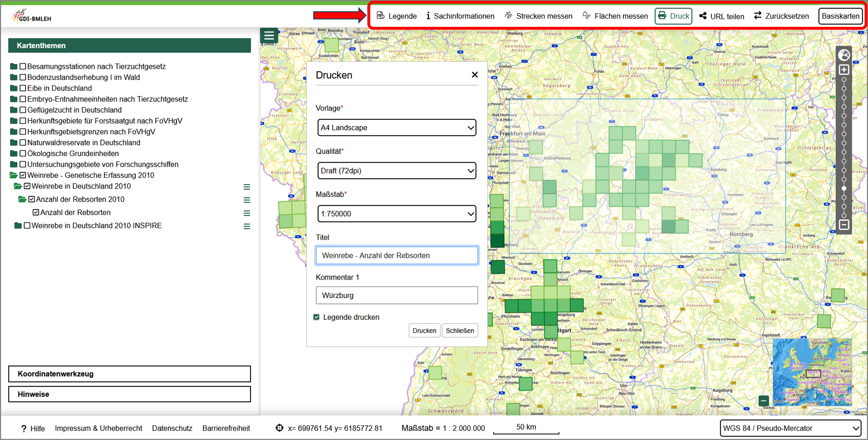Click the green hamburger menu icon on the map

[x=269, y=35]
